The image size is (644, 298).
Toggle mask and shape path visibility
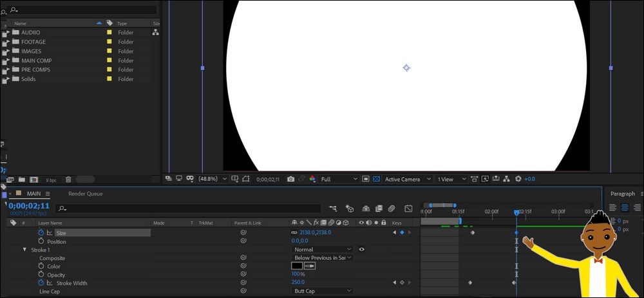tap(245, 179)
